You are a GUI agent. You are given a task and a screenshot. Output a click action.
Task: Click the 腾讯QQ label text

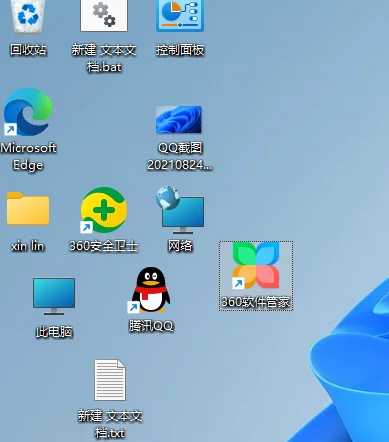(x=151, y=326)
